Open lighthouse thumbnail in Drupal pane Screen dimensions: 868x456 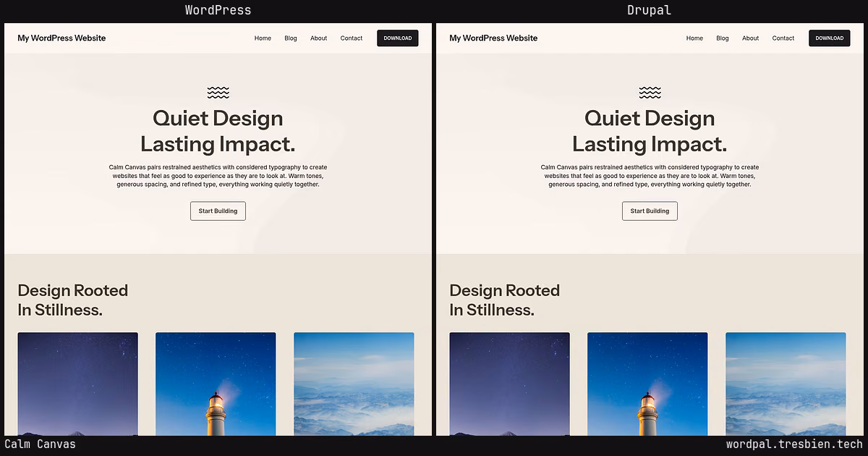click(x=647, y=384)
